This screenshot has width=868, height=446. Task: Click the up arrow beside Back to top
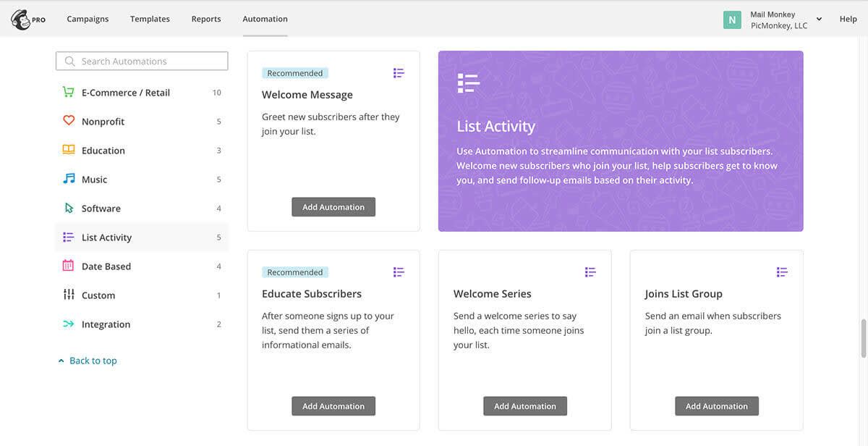pos(61,361)
